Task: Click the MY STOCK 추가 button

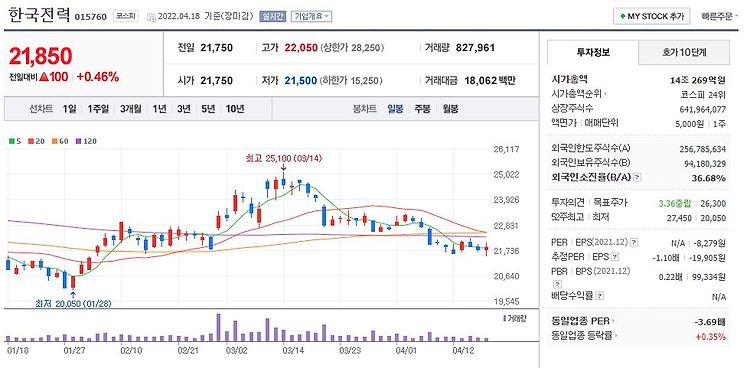Action: (x=651, y=16)
